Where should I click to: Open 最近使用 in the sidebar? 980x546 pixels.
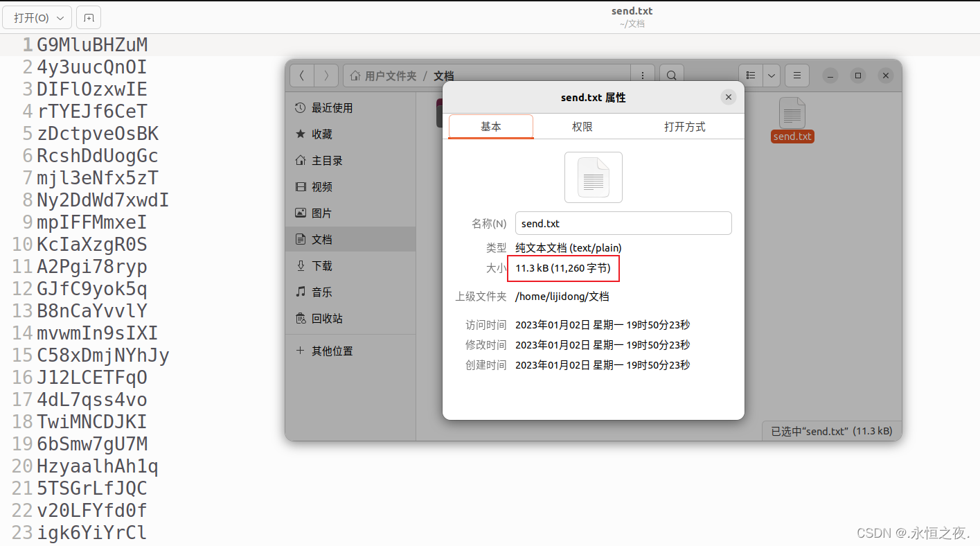point(350,108)
